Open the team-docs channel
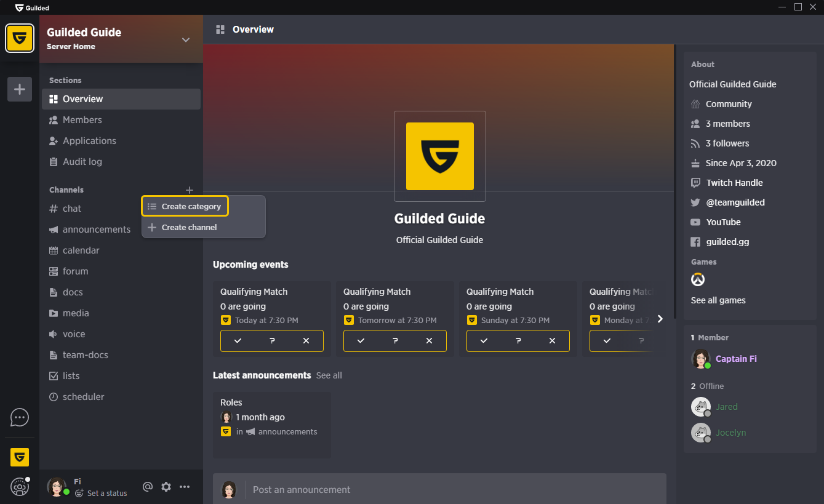This screenshot has width=824, height=504. tap(121, 355)
